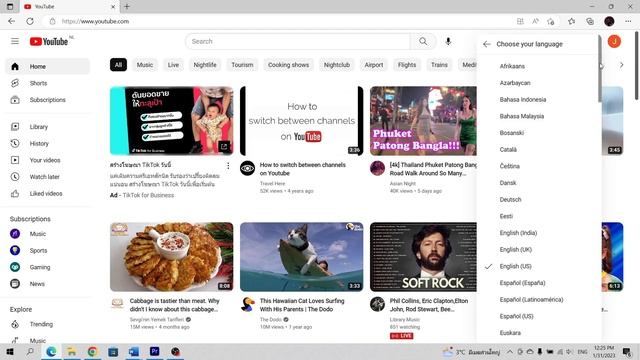Screen dimensions: 640x360
Task: Go back with the arrow in the language panel
Action: [x=487, y=44]
